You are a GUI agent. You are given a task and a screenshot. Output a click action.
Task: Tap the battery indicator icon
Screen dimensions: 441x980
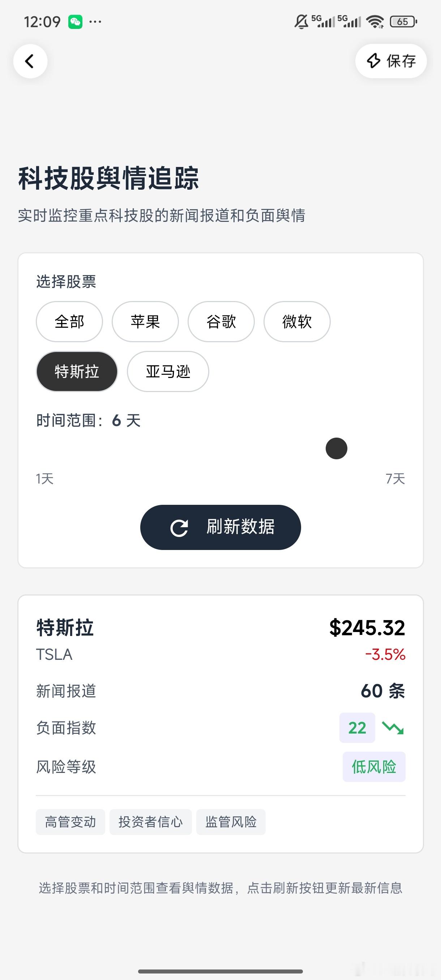coord(404,22)
